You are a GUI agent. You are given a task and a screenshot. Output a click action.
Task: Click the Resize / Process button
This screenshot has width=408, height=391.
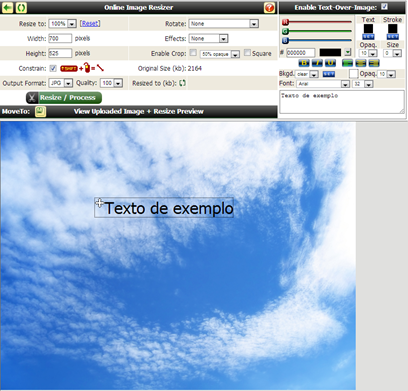(x=64, y=98)
